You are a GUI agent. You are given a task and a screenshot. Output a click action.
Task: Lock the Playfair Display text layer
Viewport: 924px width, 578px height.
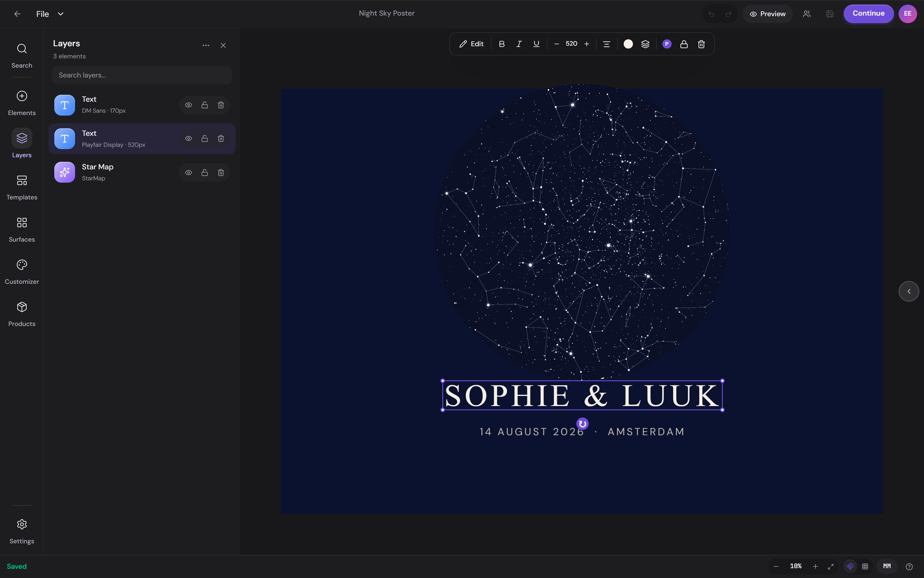pos(205,139)
